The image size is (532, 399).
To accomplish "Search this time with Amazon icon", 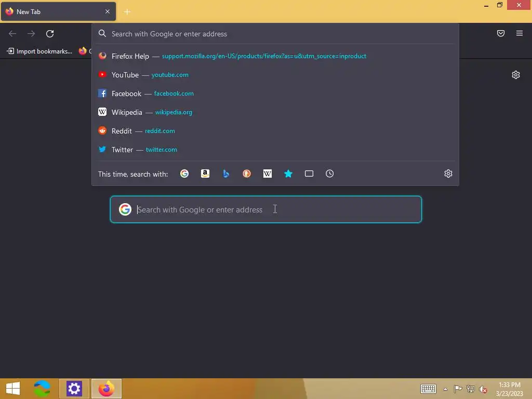I will 205,174.
